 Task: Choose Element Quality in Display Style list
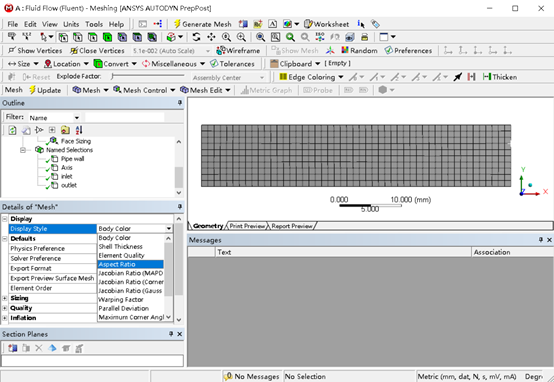130,255
